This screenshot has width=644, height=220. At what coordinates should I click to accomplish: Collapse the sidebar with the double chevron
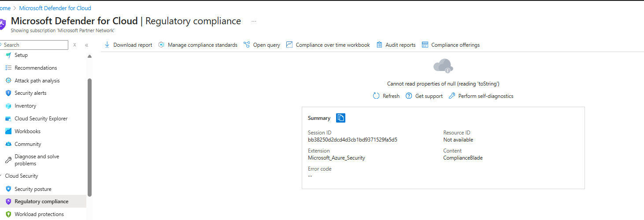87,45
